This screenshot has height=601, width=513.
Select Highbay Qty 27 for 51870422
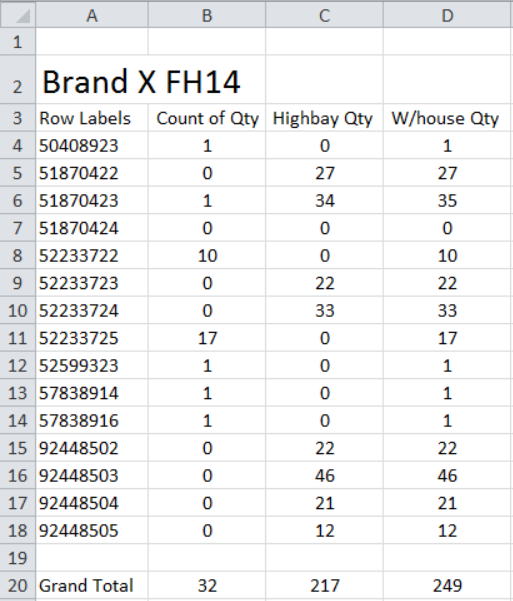(x=324, y=173)
